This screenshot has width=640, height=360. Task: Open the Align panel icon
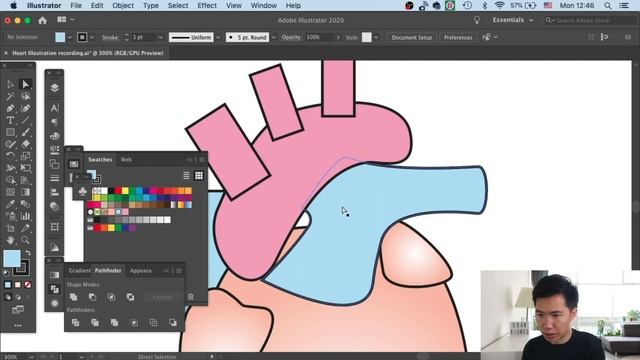(x=54, y=192)
